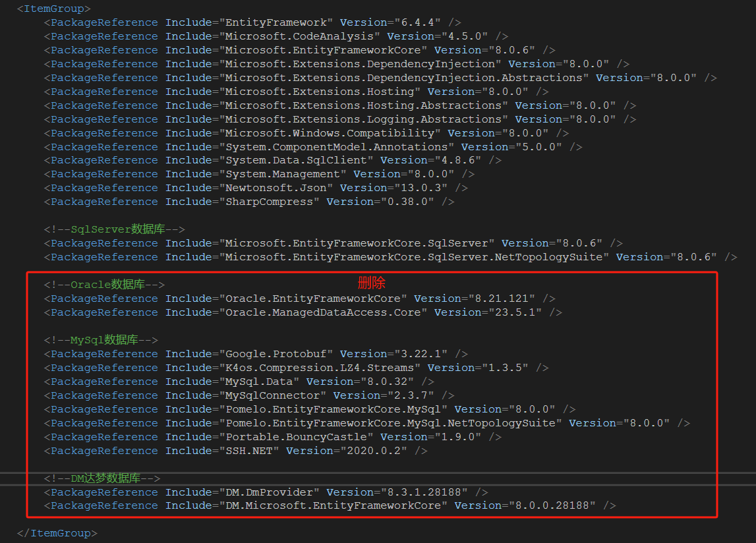Screen dimensions: 756x543
Task: Click the "SharpCompress" package name
Action: pos(269,202)
